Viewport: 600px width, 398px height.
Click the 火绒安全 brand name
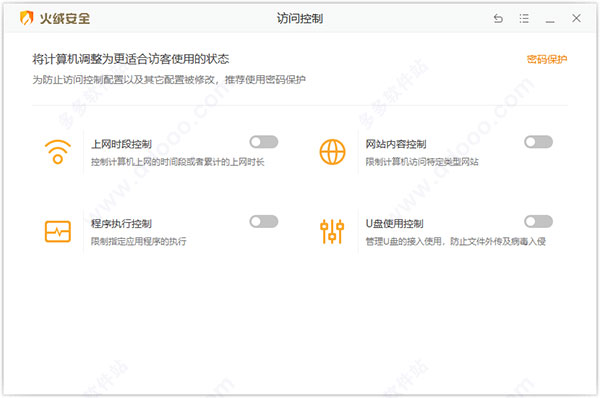coord(65,18)
